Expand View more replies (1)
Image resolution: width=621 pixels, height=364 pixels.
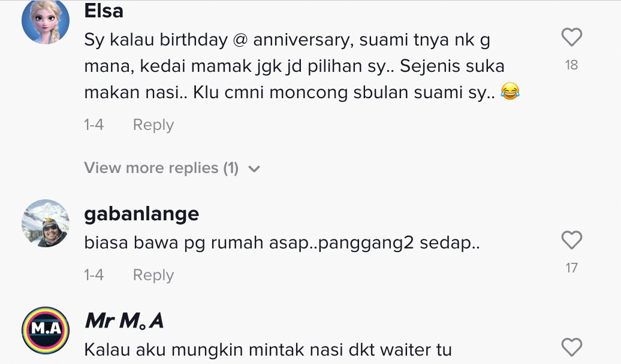pos(161,168)
